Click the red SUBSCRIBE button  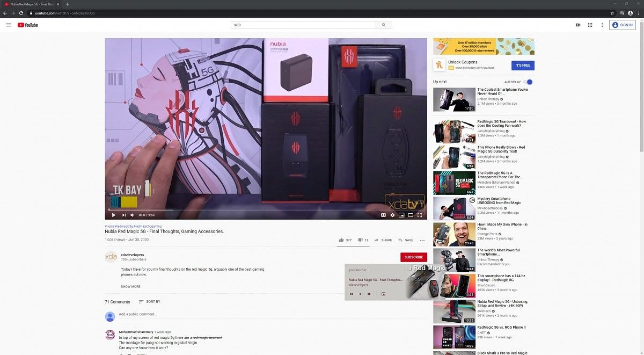413,257
